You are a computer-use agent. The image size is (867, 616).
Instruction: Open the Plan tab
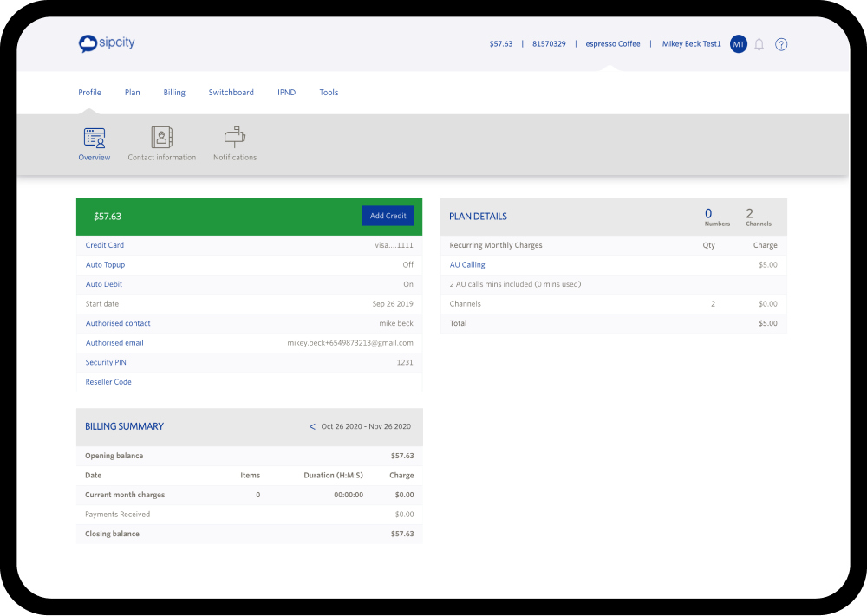[132, 93]
